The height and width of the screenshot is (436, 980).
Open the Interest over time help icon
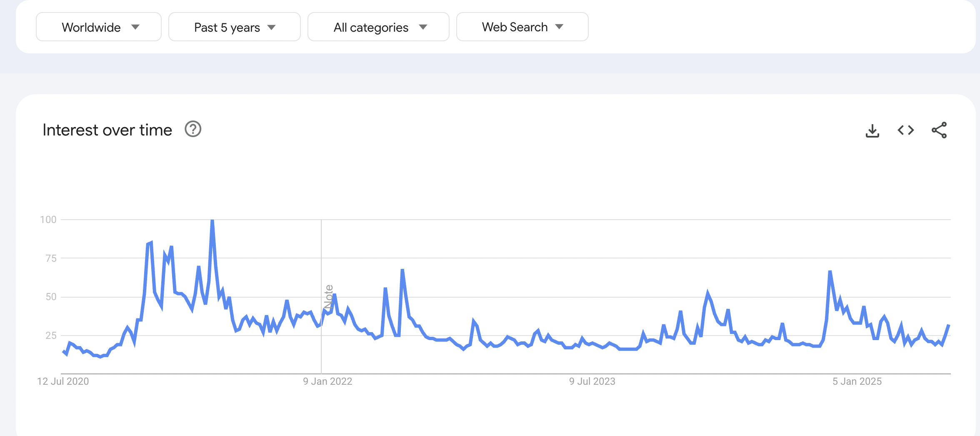[193, 130]
